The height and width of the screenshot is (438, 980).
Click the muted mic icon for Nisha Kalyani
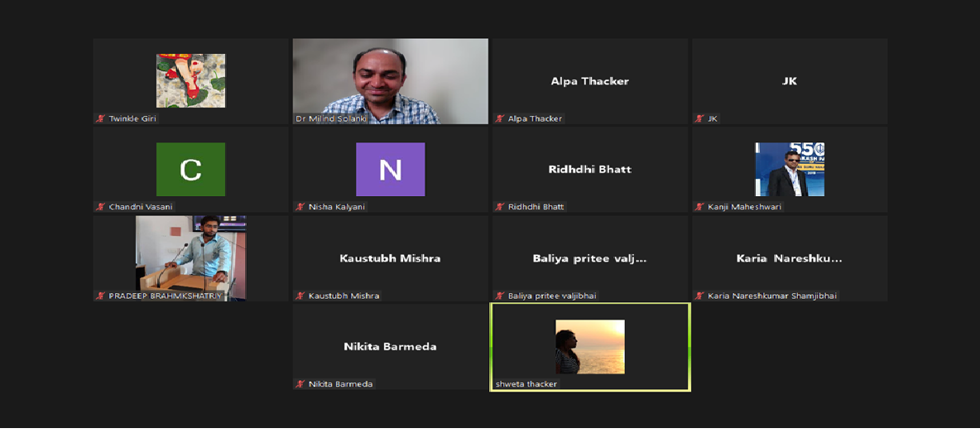(300, 207)
